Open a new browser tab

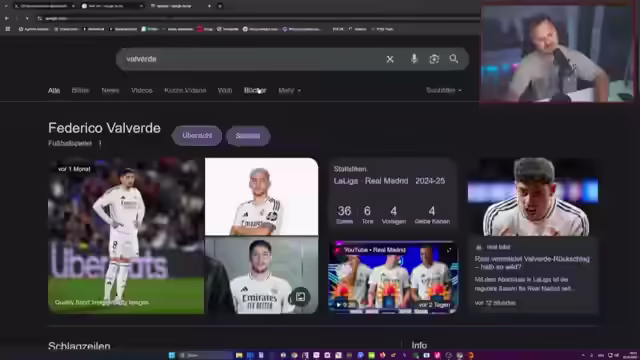click(220, 6)
